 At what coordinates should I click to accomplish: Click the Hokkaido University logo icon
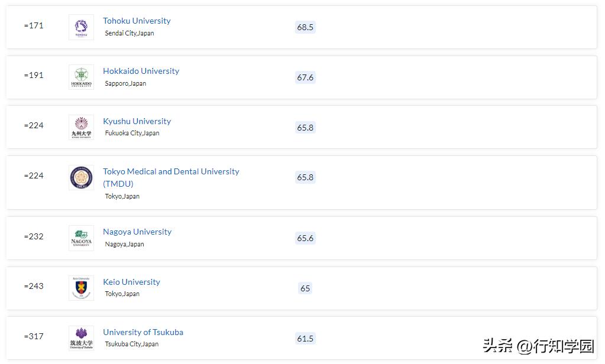[x=81, y=77]
